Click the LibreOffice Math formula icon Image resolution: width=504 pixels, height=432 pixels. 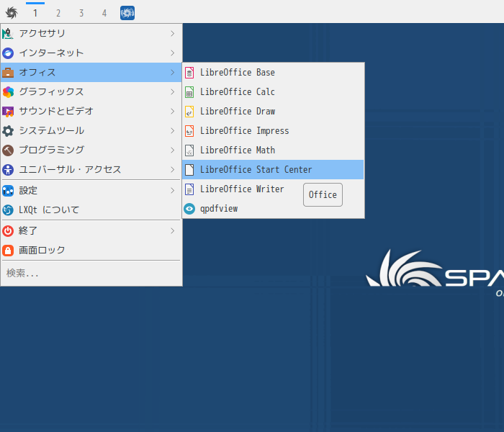pos(189,150)
